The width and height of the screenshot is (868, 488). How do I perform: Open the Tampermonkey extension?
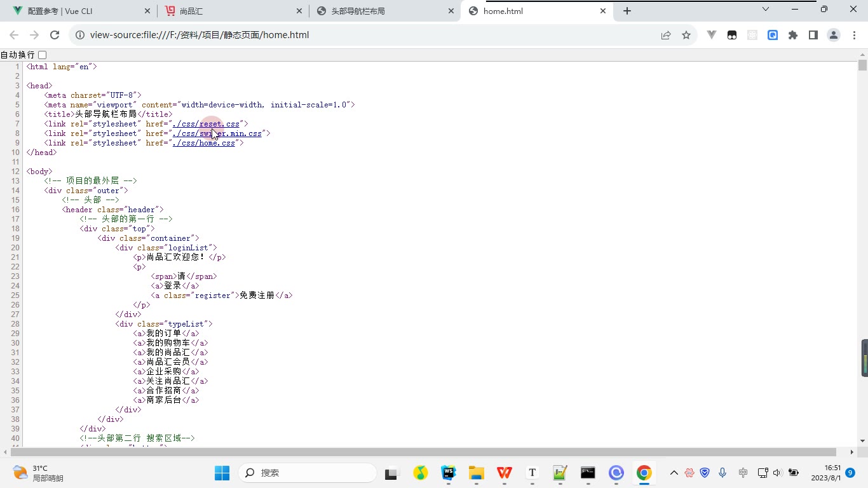pyautogui.click(x=732, y=35)
